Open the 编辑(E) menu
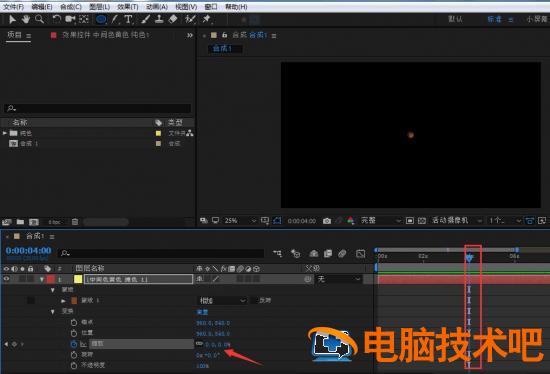The height and width of the screenshot is (374, 550). click(42, 7)
